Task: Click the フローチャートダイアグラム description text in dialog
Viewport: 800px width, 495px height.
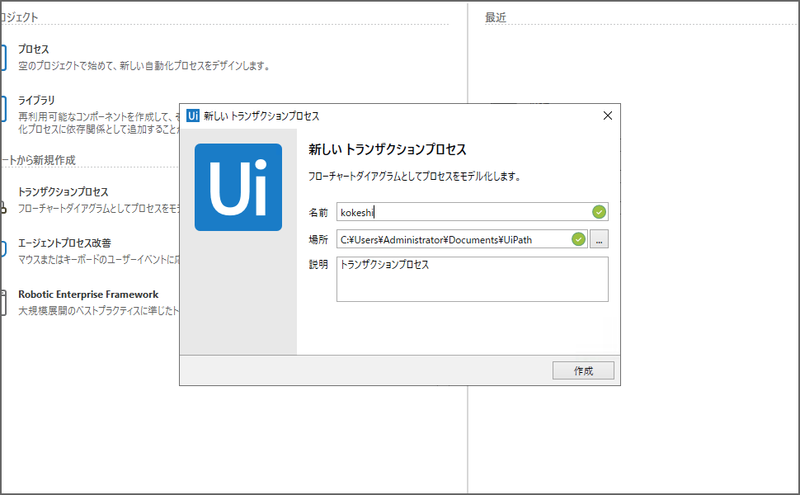Action: tap(414, 177)
